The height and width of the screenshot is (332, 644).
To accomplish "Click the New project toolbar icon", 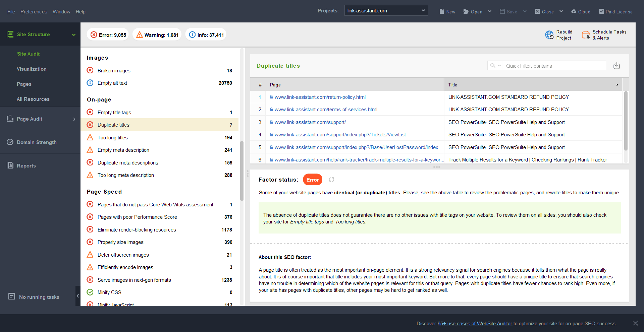I will [442, 11].
